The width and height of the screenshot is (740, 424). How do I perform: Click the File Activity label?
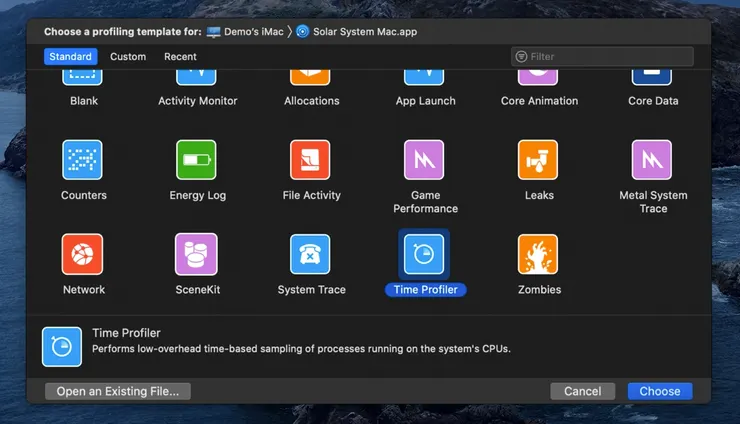311,195
